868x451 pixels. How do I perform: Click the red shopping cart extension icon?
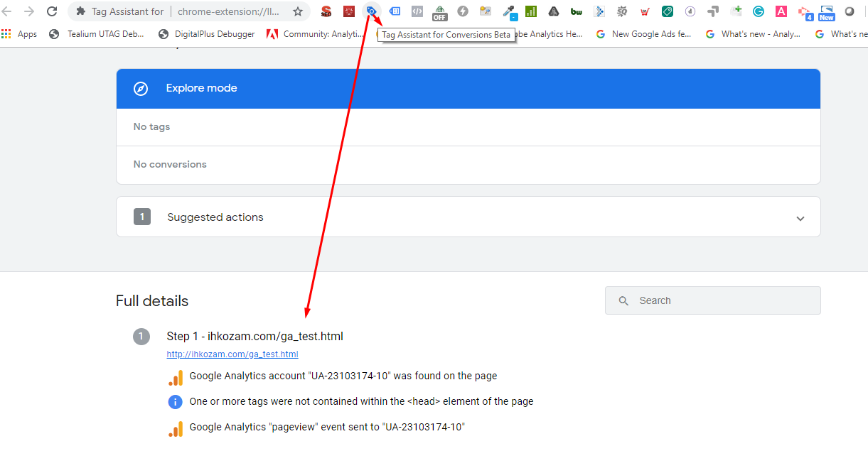pos(645,11)
